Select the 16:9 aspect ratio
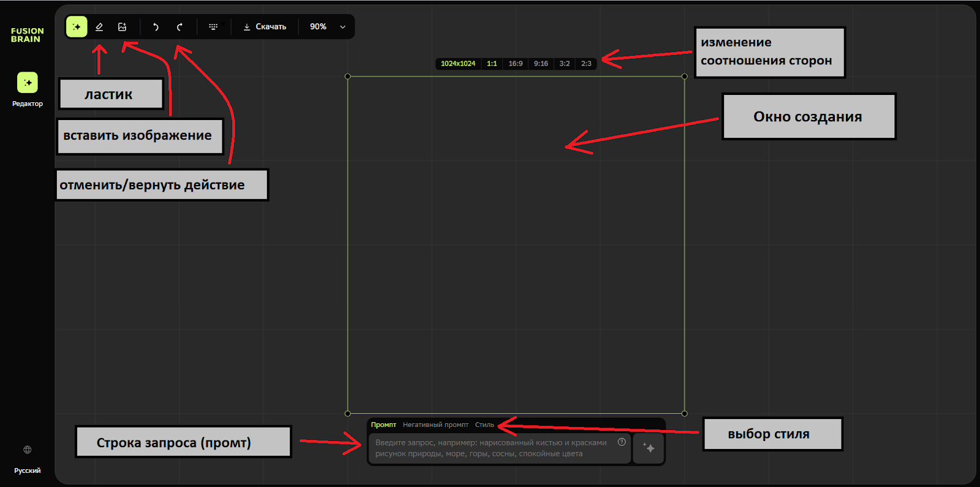 tap(516, 64)
